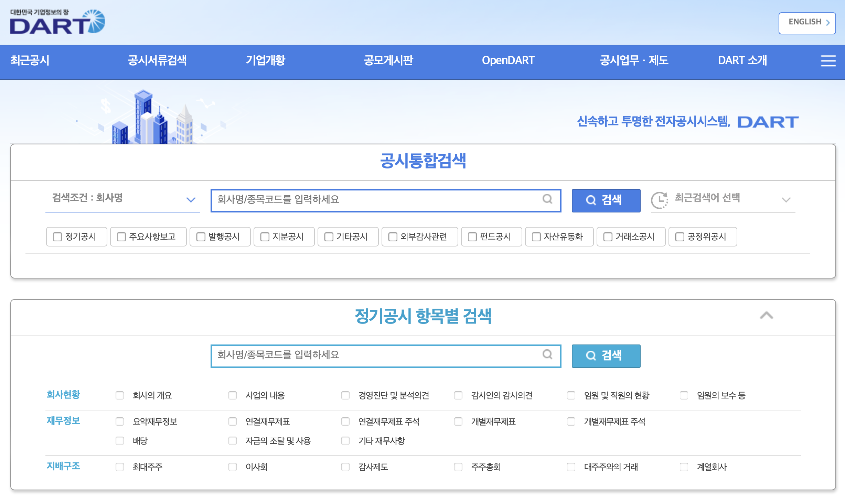This screenshot has width=845, height=504.
Task: Click the 지배구조 category label
Action: (63, 466)
